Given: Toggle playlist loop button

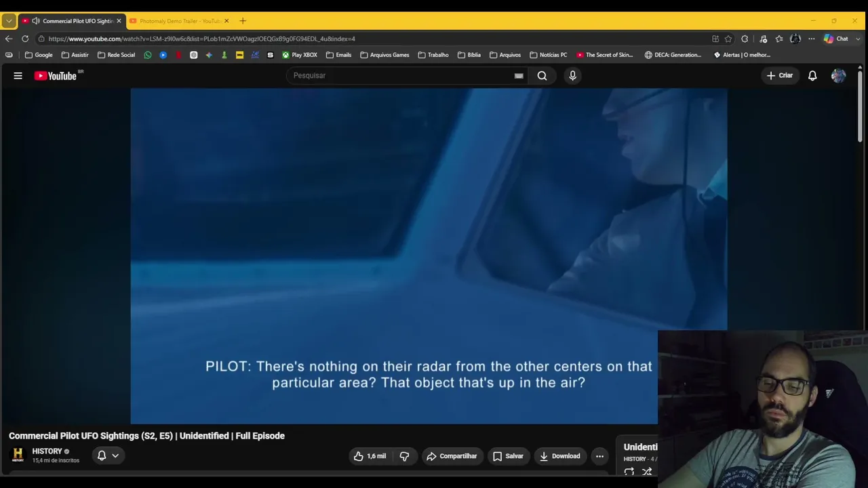Looking at the screenshot, I should click(x=629, y=472).
